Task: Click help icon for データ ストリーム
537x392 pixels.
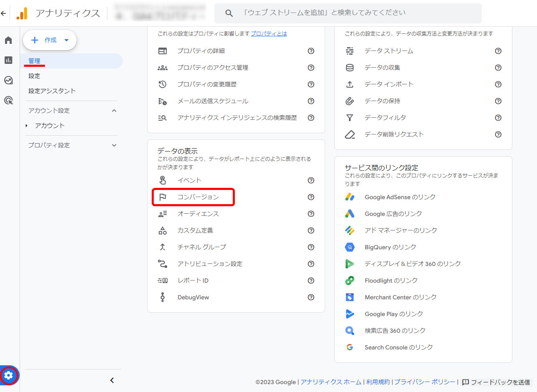Action: click(498, 51)
